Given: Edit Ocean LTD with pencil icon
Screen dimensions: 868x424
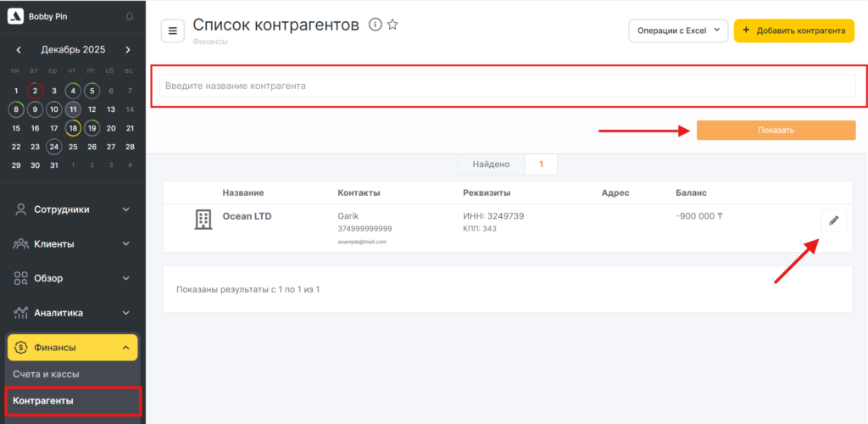Looking at the screenshot, I should pyautogui.click(x=833, y=220).
